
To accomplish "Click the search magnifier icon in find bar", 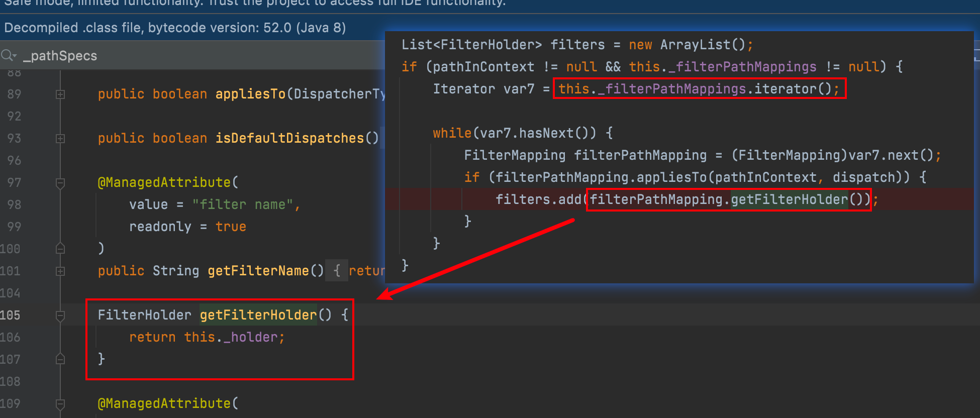I will pyautogui.click(x=8, y=55).
